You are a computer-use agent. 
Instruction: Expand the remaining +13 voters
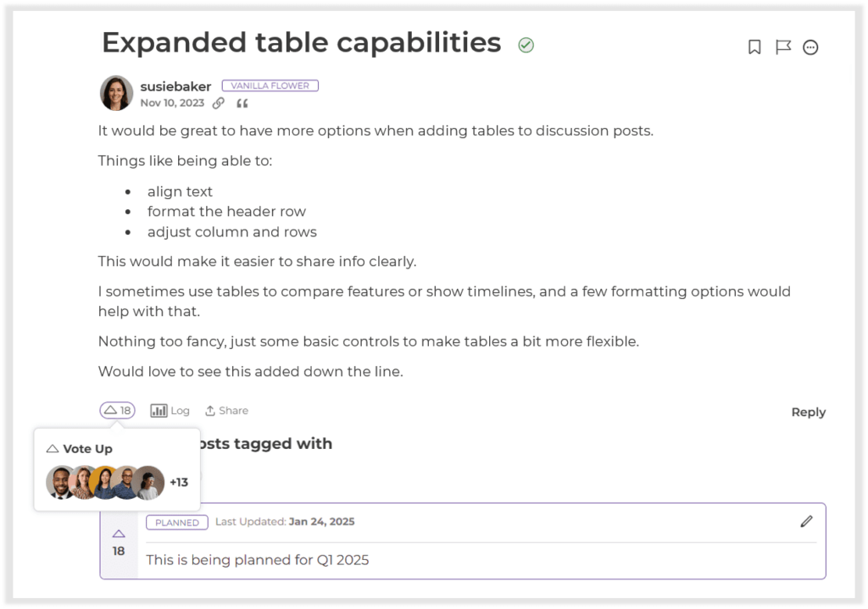178,481
